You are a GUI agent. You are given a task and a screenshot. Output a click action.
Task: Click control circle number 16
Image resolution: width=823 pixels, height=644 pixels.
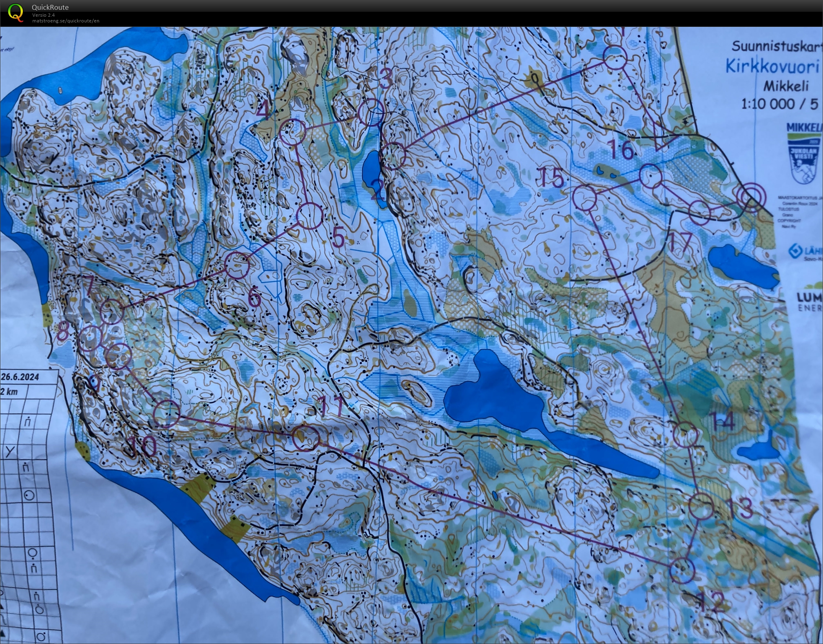(651, 176)
